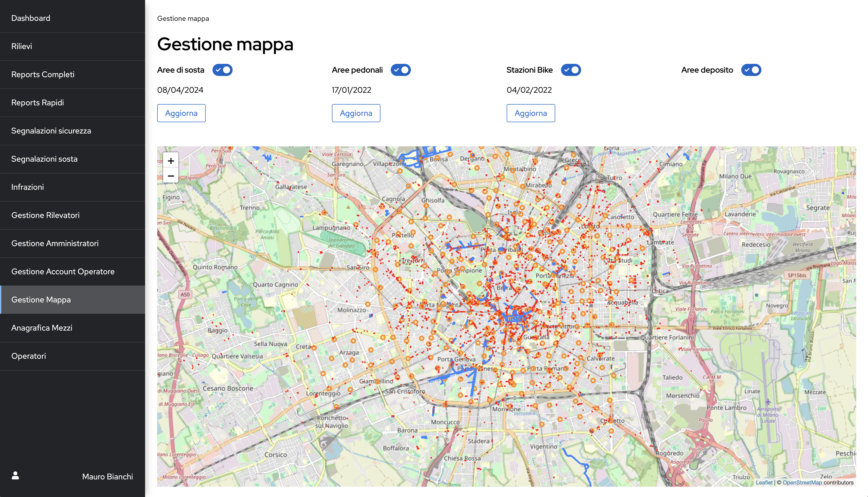
Task: Open Reports Completi page
Action: tap(43, 74)
